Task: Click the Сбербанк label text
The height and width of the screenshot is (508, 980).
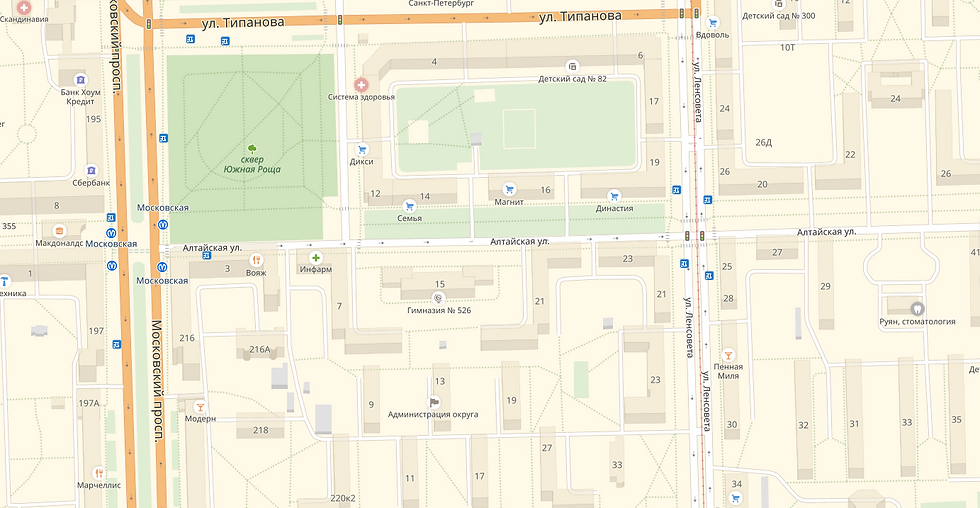Action: (91, 183)
